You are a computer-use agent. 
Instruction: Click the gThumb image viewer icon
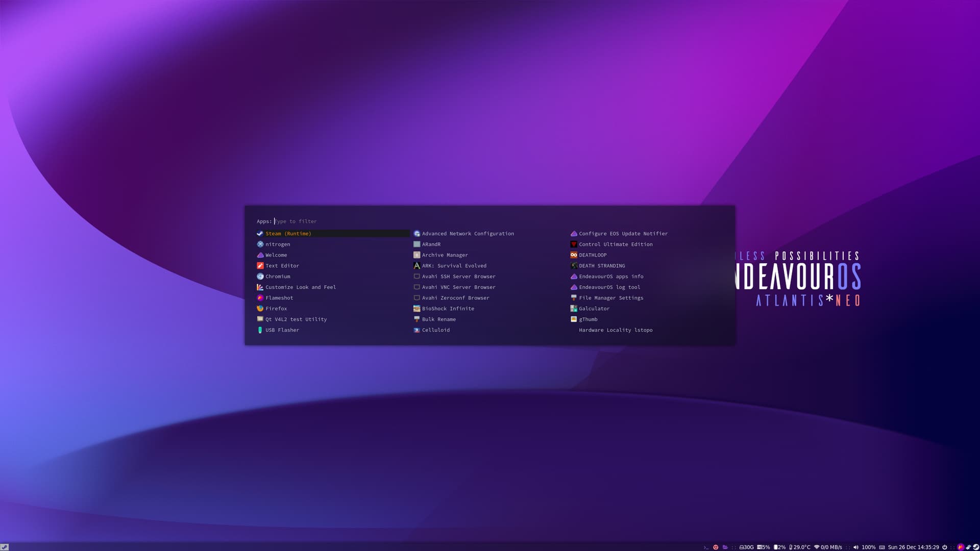tap(574, 319)
